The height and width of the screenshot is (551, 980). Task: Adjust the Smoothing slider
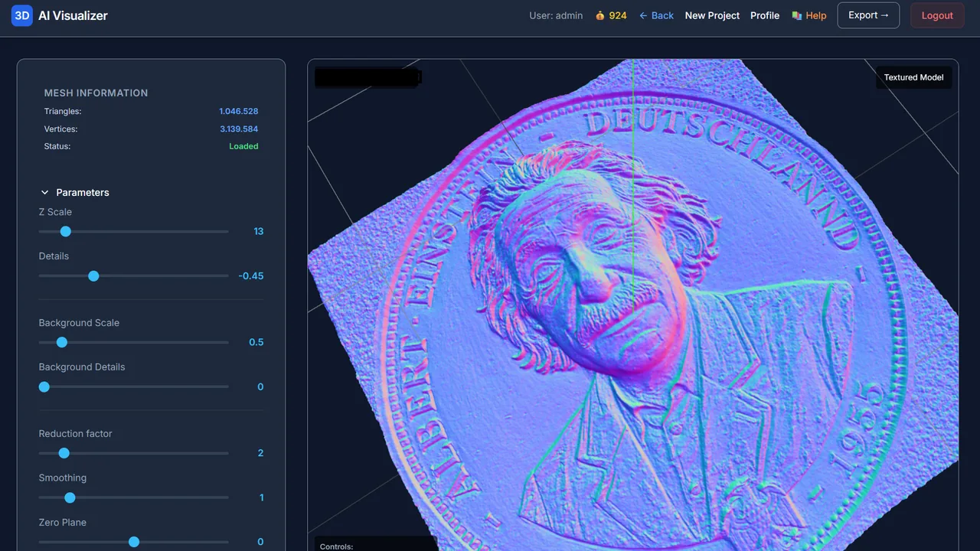[x=133, y=497]
